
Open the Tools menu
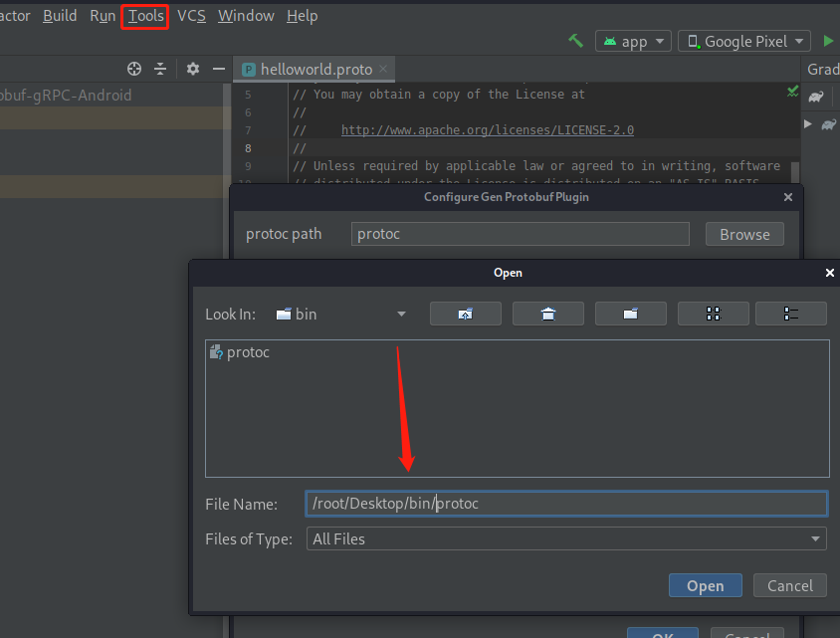pyautogui.click(x=145, y=16)
